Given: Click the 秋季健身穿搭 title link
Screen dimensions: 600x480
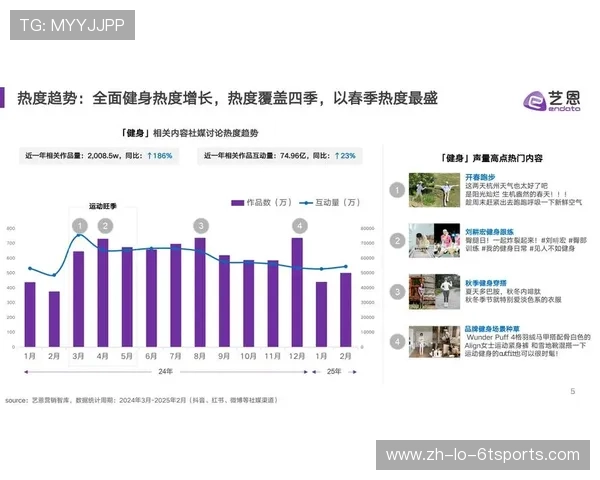Looking at the screenshot, I should [486, 283].
